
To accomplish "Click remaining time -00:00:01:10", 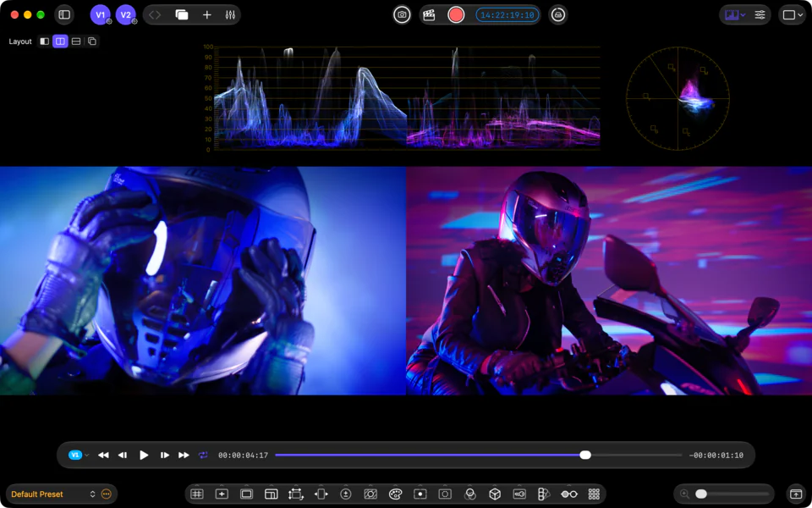I will 716,456.
